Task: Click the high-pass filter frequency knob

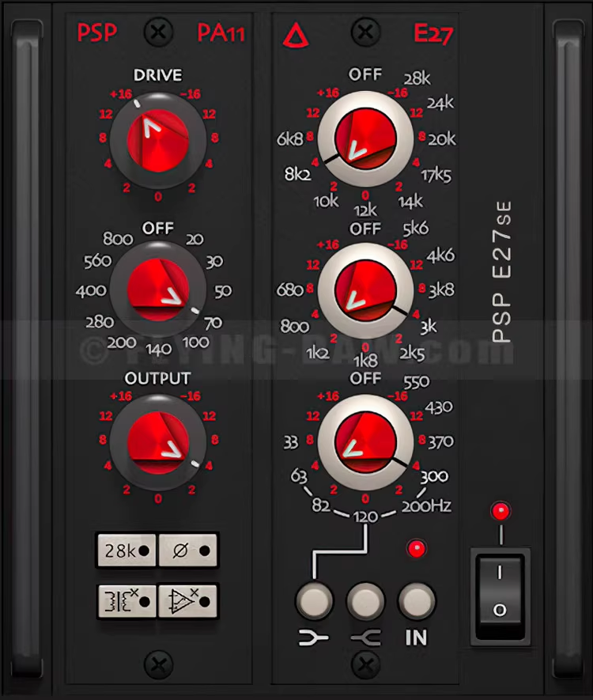Action: pos(158,290)
